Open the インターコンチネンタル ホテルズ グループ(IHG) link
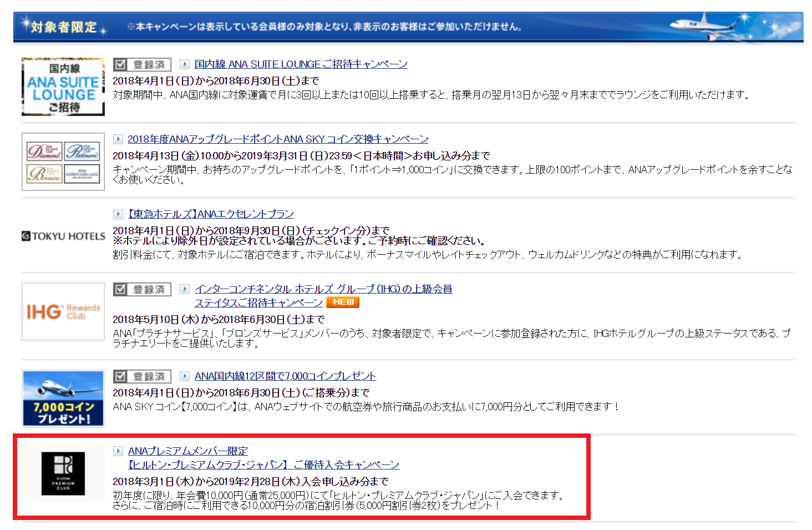The image size is (812, 530). (323, 289)
